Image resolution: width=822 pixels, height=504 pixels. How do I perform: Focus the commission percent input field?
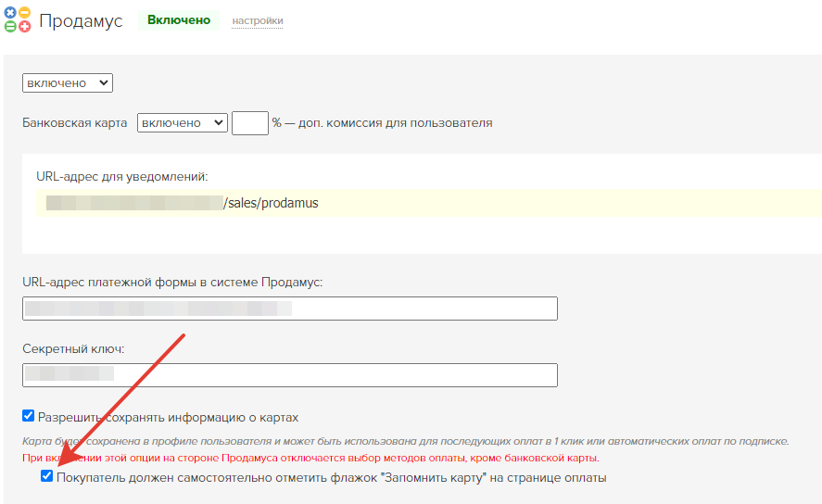(x=250, y=123)
